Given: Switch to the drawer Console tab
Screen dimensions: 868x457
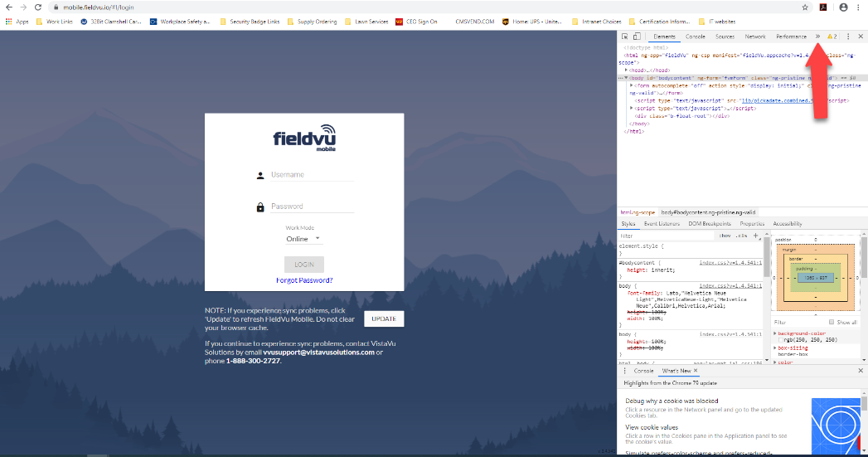Looking at the screenshot, I should pos(643,371).
